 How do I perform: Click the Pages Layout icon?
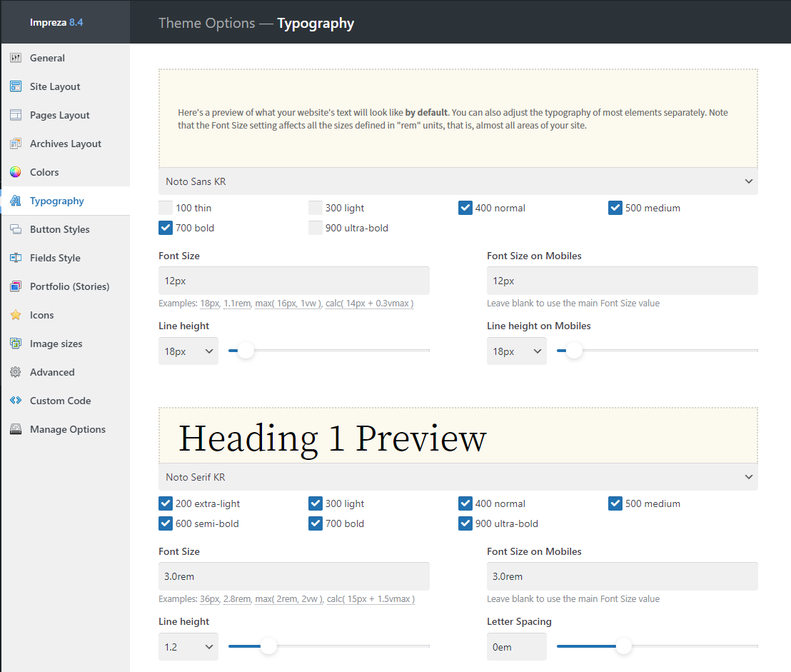pyautogui.click(x=16, y=115)
